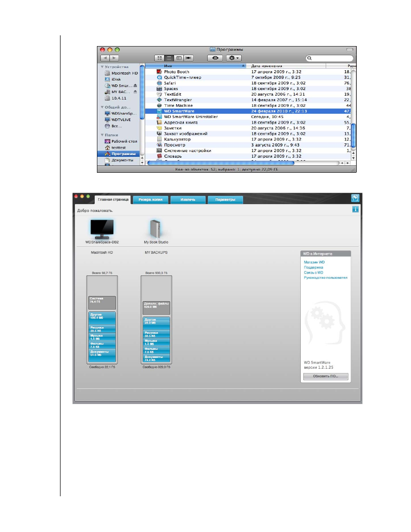Select Photo Booth in the Finder list

248,72
